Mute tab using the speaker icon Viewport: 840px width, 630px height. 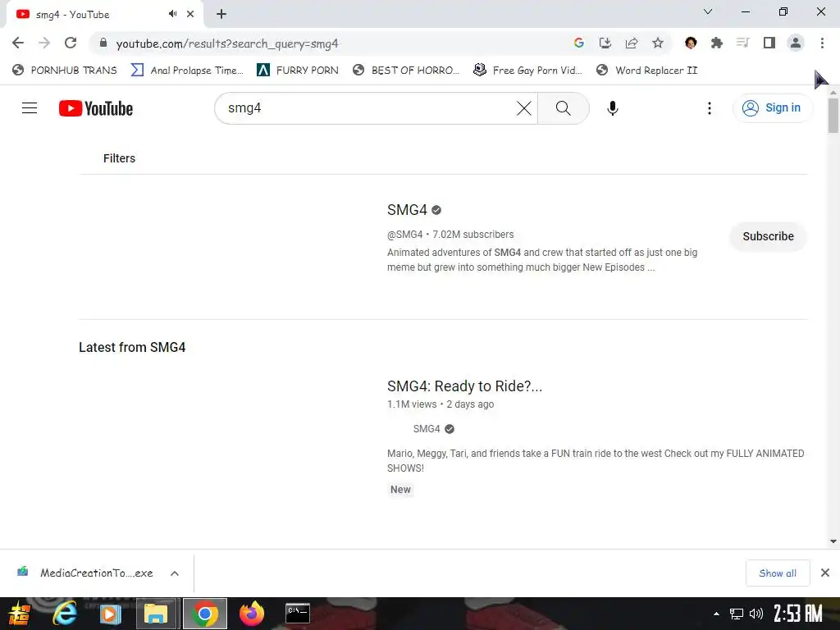[172, 14]
